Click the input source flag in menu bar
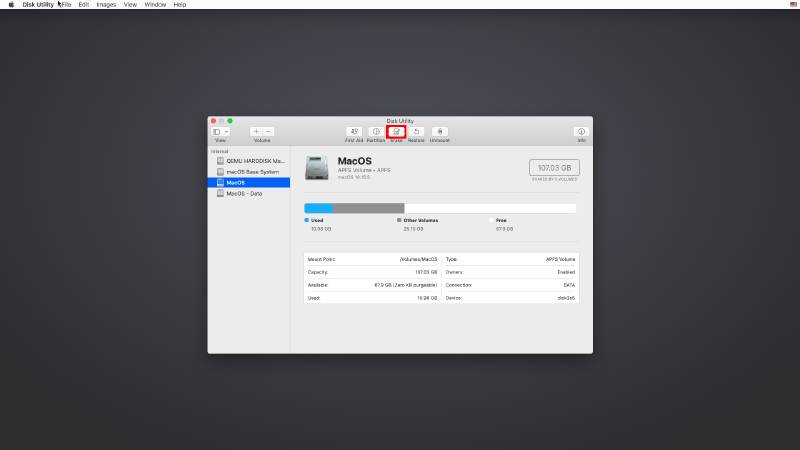The height and width of the screenshot is (450, 800). pyautogui.click(x=793, y=5)
